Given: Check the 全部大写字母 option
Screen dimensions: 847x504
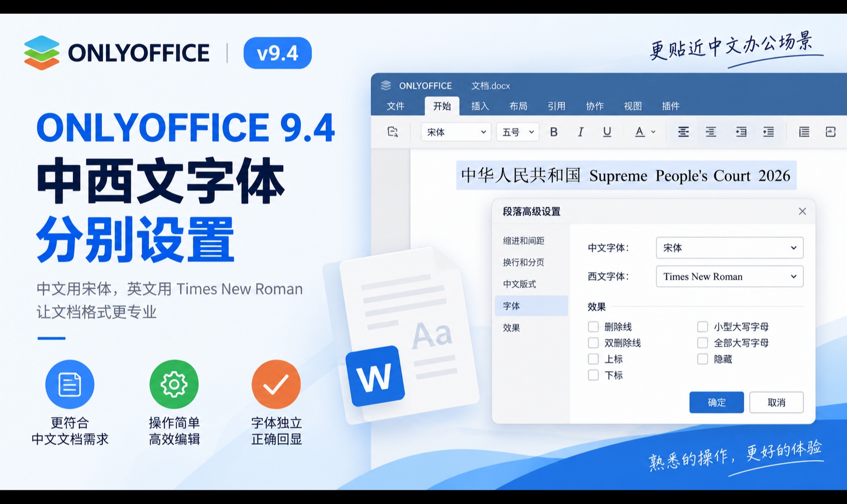Looking at the screenshot, I should click(703, 343).
